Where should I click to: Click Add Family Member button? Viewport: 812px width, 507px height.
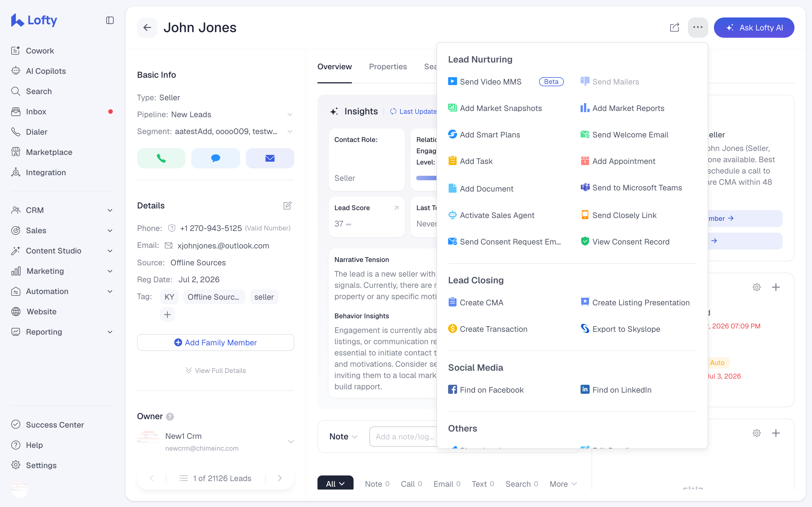coord(215,342)
